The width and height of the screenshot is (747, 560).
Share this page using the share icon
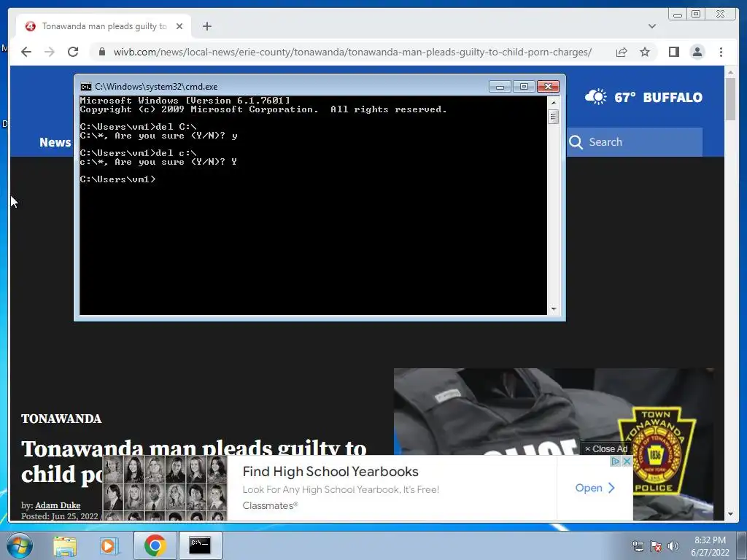point(622,52)
